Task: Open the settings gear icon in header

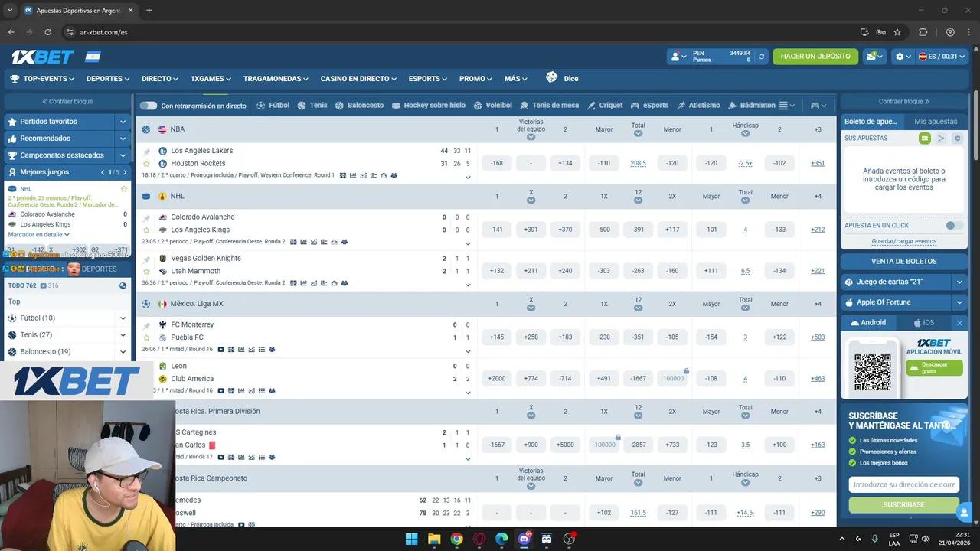Action: (900, 57)
